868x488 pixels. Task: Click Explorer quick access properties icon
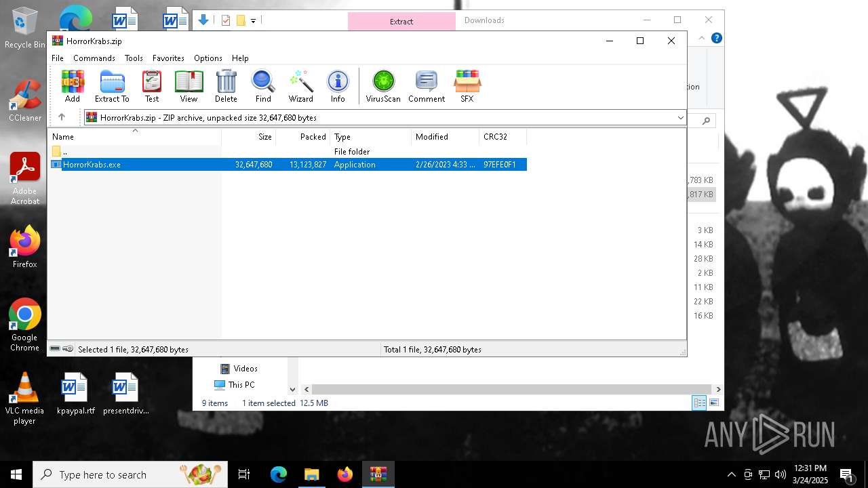click(x=226, y=20)
